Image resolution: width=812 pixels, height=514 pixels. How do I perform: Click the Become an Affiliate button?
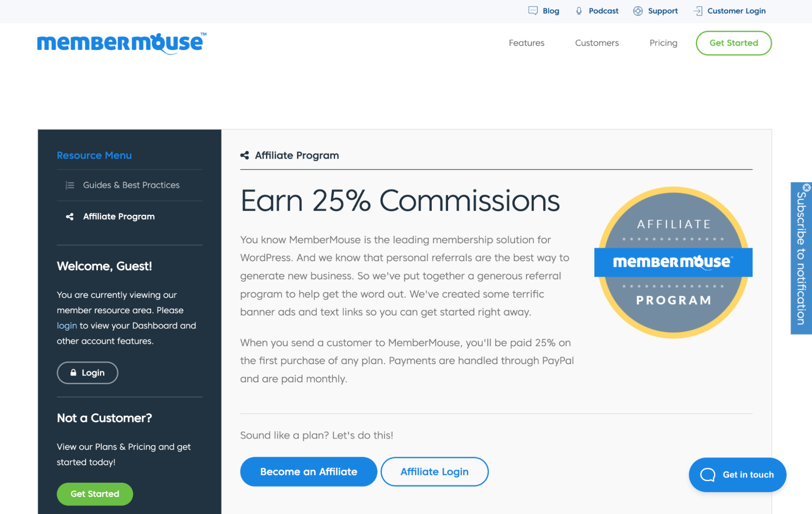click(308, 471)
